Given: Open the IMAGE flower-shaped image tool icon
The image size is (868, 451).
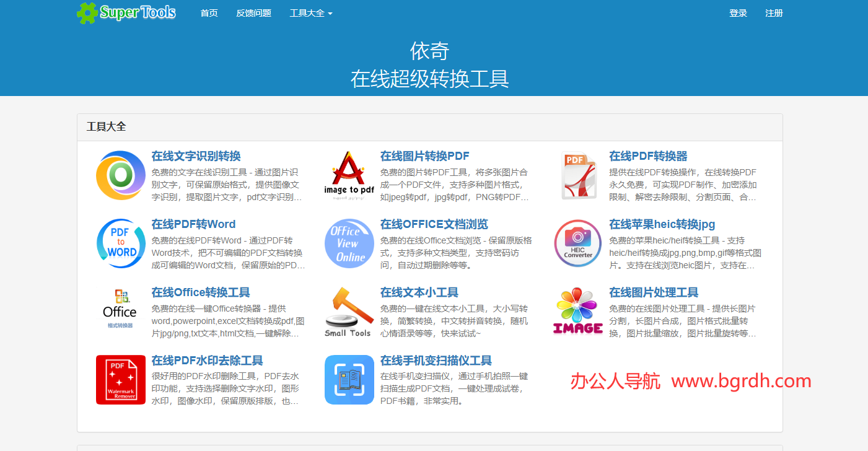Looking at the screenshot, I should [x=577, y=310].
